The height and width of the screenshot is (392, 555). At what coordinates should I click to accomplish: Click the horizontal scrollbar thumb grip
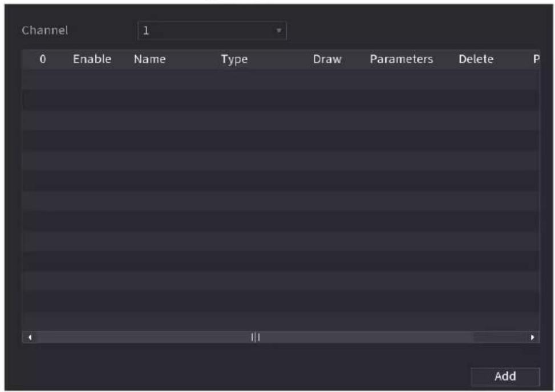click(255, 337)
